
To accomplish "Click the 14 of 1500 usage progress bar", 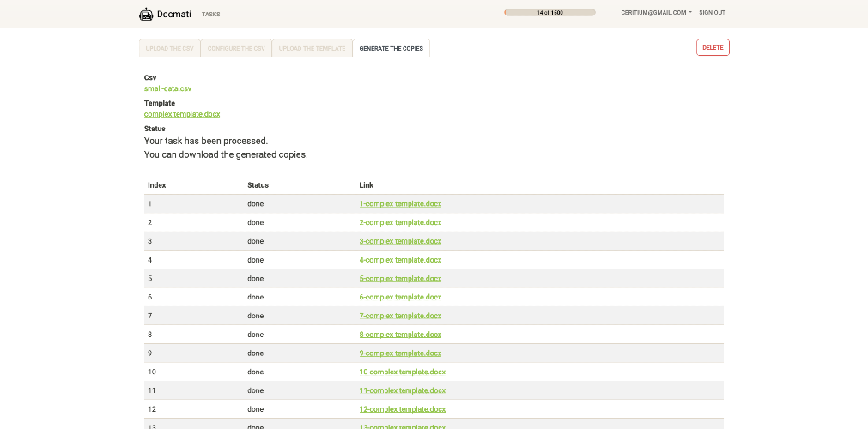I will coord(549,12).
